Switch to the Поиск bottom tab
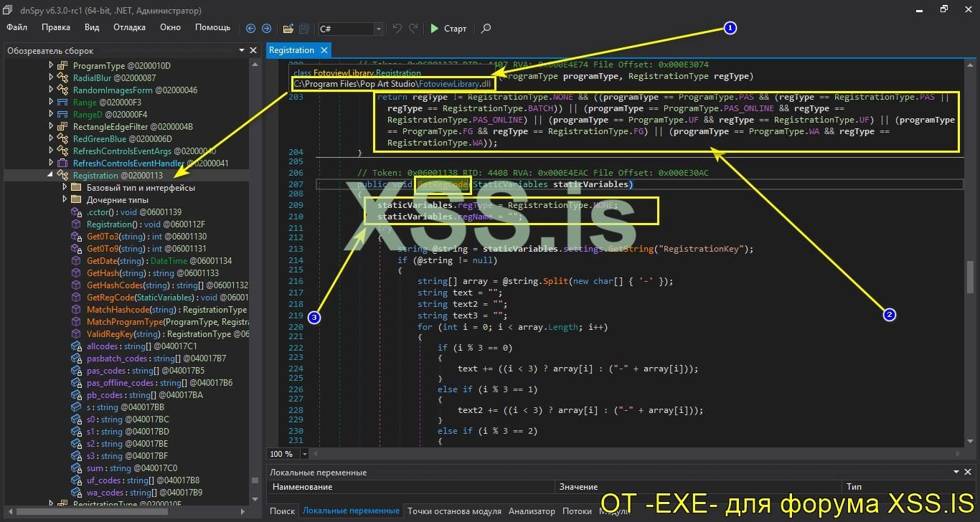980x522 pixels. 283,511
